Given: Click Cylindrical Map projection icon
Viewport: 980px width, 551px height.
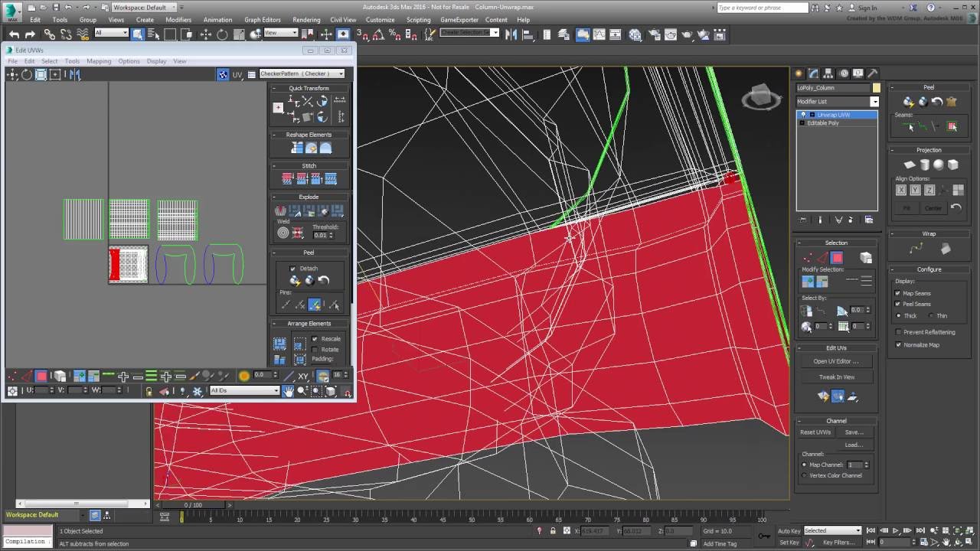Looking at the screenshot, I should [924, 165].
